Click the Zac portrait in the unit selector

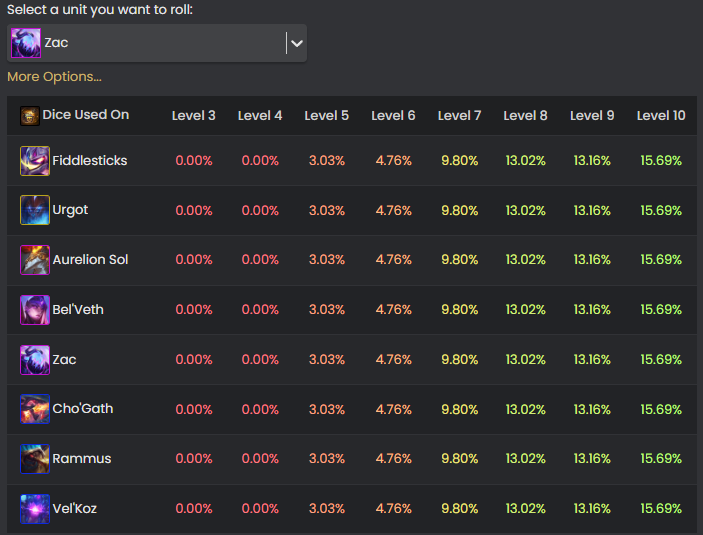tap(26, 43)
